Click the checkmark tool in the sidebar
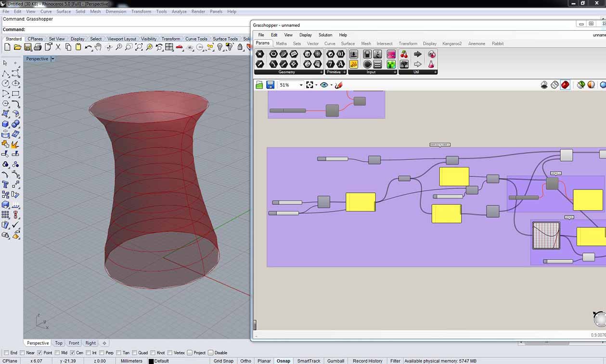 tap(15, 225)
